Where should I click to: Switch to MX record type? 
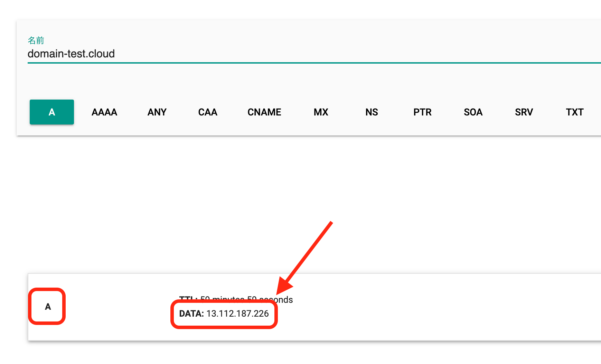[x=321, y=112]
